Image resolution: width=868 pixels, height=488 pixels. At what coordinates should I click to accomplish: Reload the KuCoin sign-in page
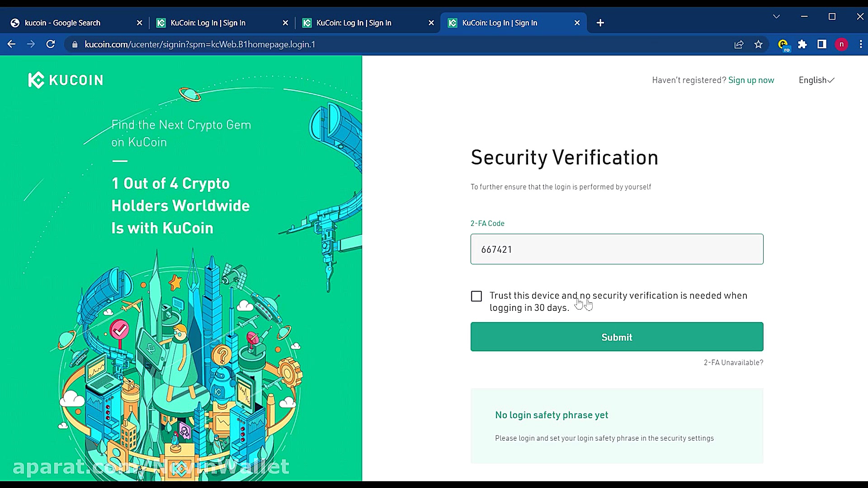tap(51, 44)
